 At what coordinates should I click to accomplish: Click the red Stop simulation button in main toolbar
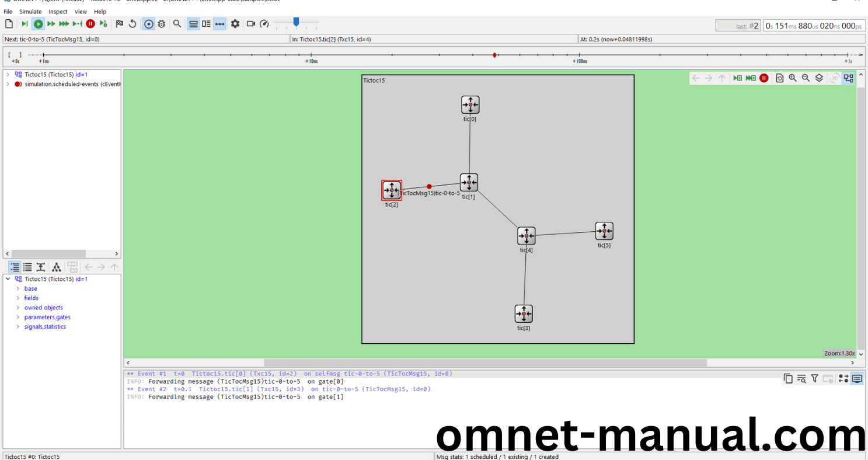pyautogui.click(x=90, y=24)
